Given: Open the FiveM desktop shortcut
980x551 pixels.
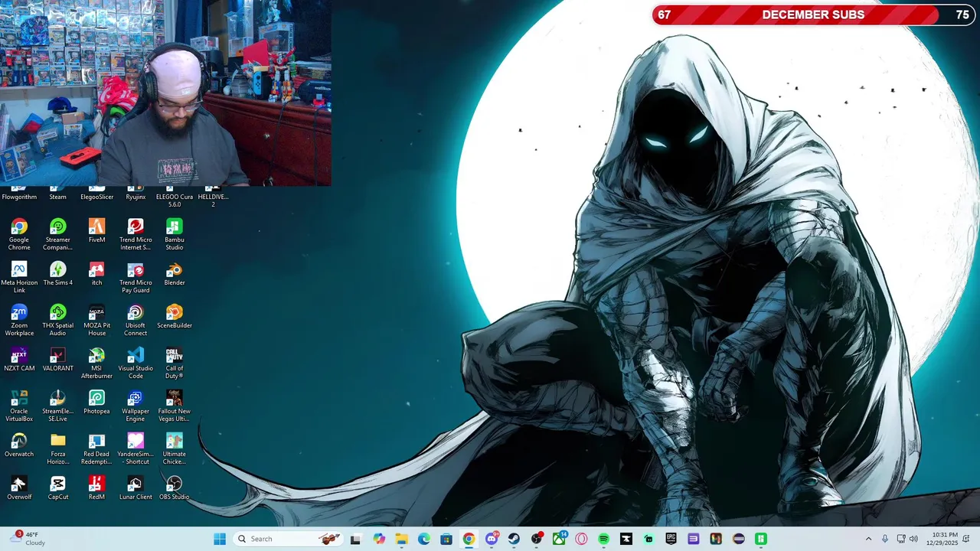Looking at the screenshot, I should [96, 230].
